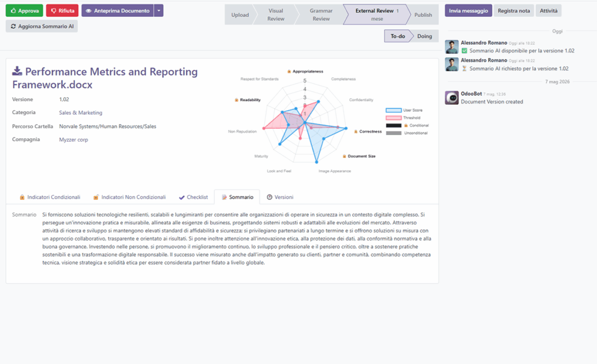Click the OdooBot avatar

pos(452,98)
